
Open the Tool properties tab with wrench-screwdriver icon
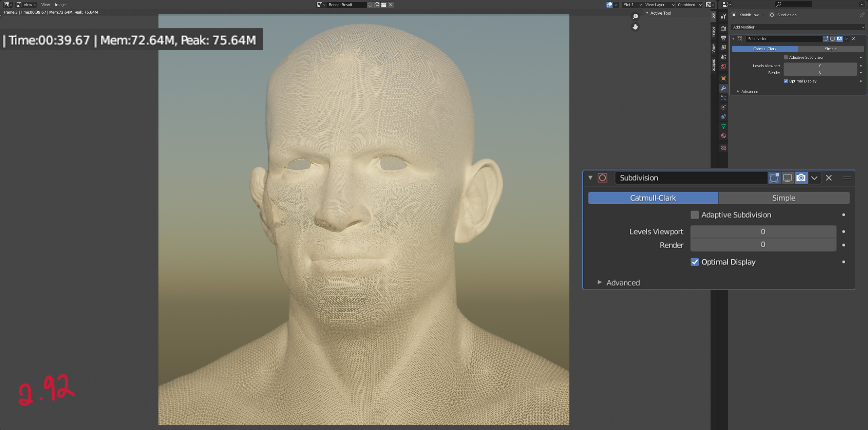click(x=723, y=16)
